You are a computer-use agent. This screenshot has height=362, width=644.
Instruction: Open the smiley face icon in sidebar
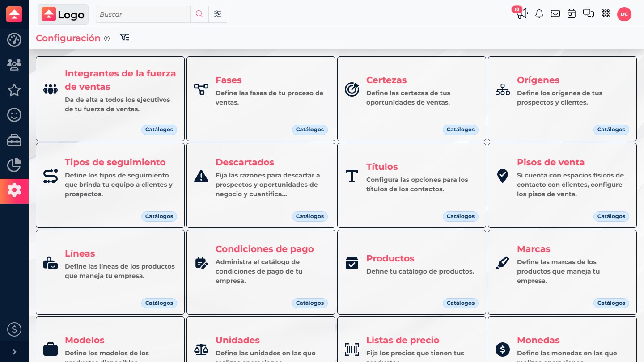[14, 115]
